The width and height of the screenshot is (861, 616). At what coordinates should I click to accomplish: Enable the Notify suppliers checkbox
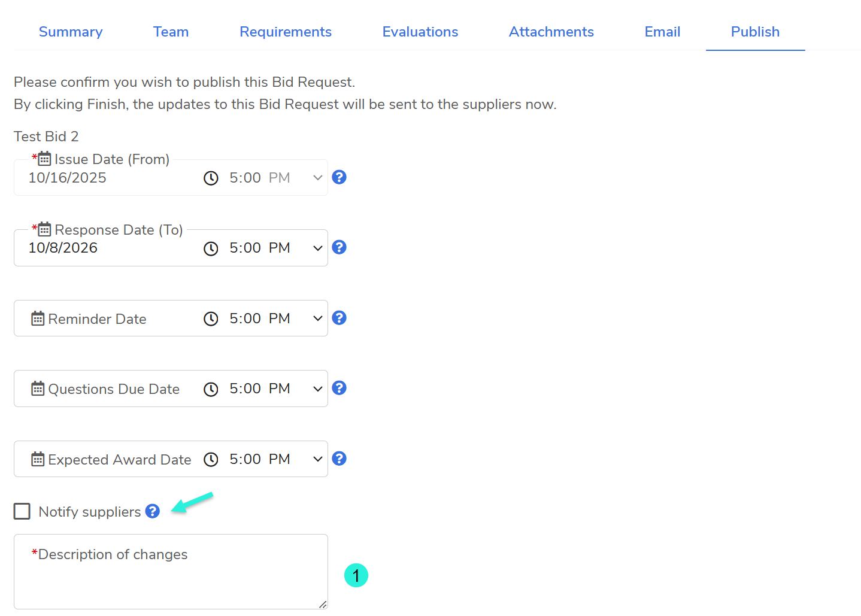pos(22,511)
